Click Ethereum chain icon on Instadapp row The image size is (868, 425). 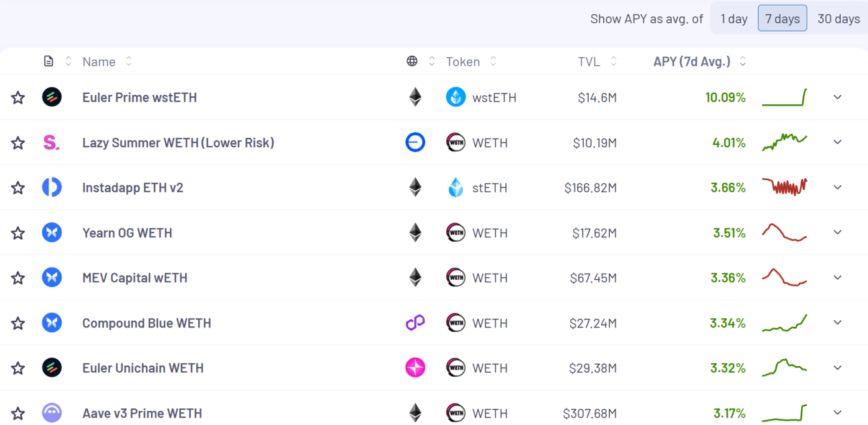pyautogui.click(x=415, y=187)
